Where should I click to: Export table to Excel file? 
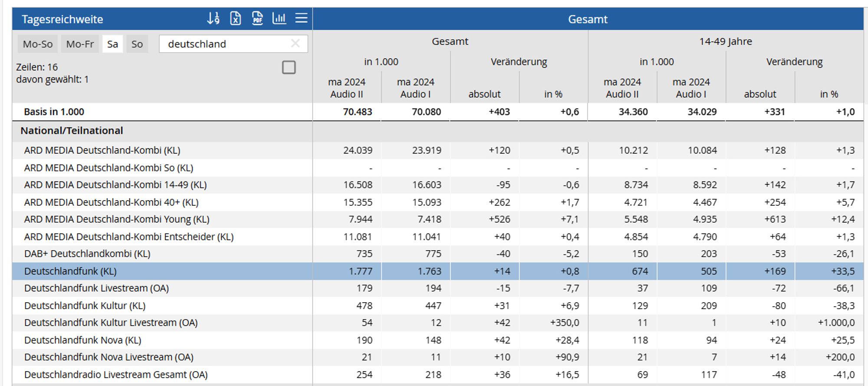click(235, 18)
